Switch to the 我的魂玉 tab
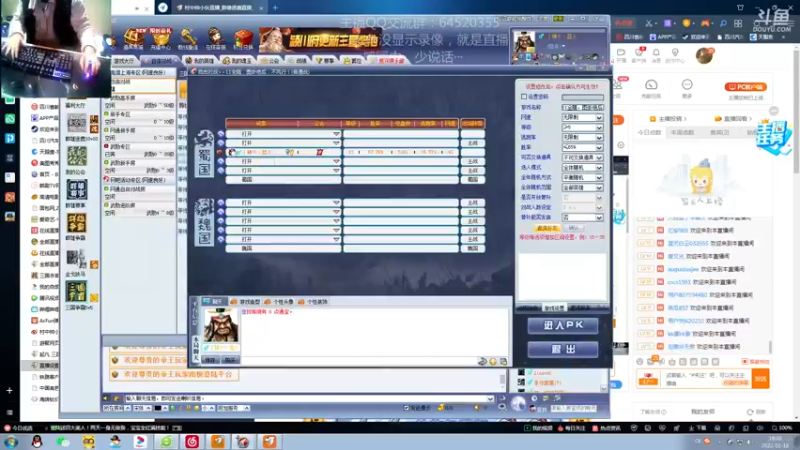 238,61
